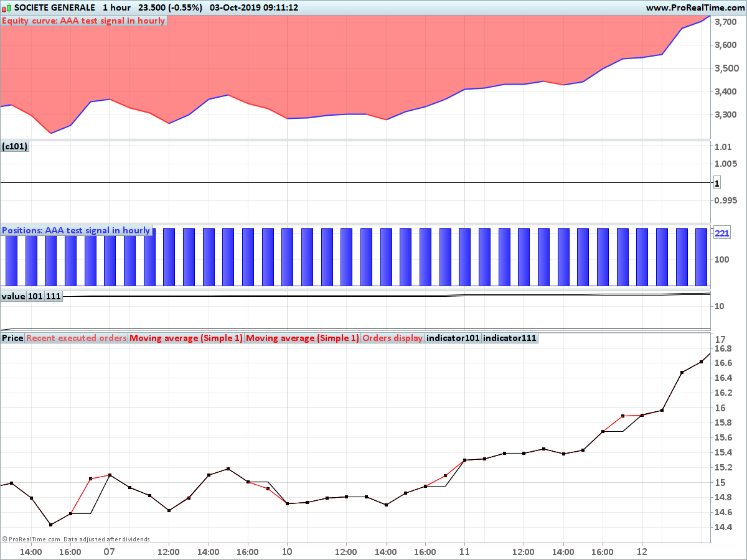This screenshot has width=747, height=560.
Task: Click the 15.2 price axis value
Action: (x=723, y=468)
